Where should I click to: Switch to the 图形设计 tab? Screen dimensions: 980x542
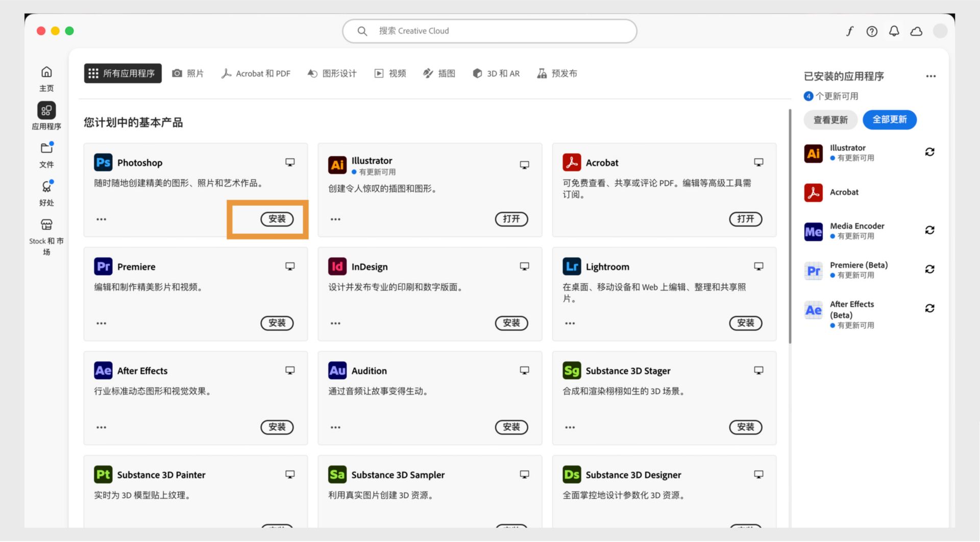point(332,73)
